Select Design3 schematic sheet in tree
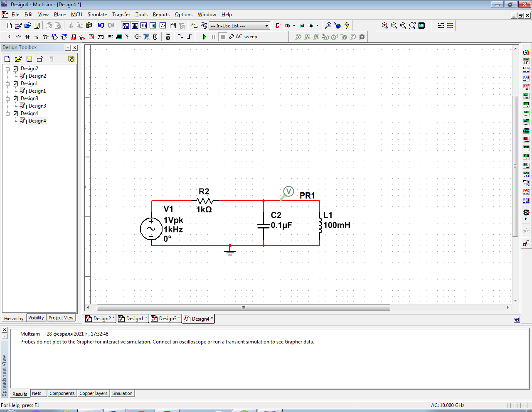 (37, 106)
